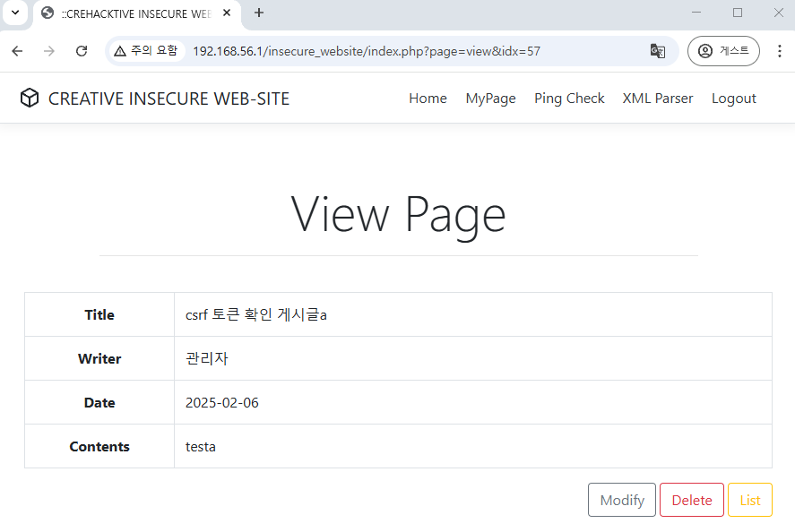Click the contents text testa
Image resolution: width=795 pixels, height=532 pixels.
tap(200, 447)
